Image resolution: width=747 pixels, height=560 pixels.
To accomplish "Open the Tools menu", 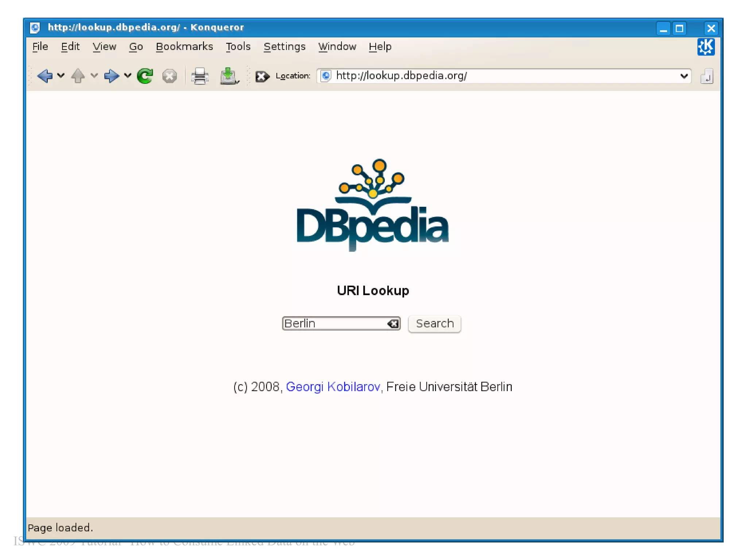I will coord(238,47).
